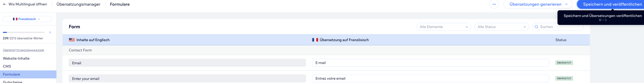Click the translated words progress bar
The height and width of the screenshot is (83, 644).
tap(23, 32)
